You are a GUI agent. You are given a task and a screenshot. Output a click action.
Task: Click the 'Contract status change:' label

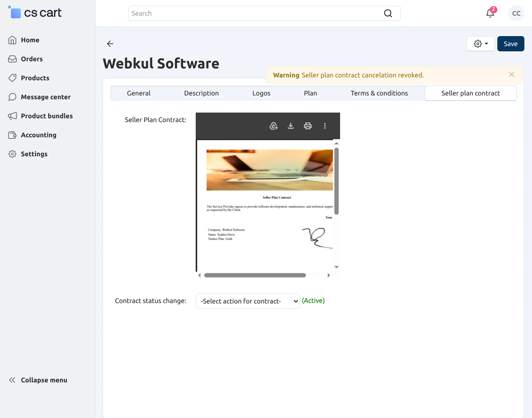click(x=151, y=301)
